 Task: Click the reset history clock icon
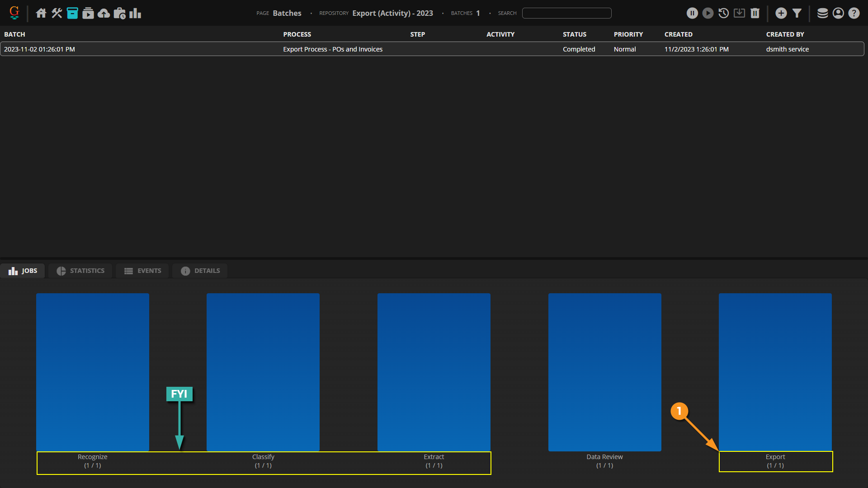tap(723, 13)
